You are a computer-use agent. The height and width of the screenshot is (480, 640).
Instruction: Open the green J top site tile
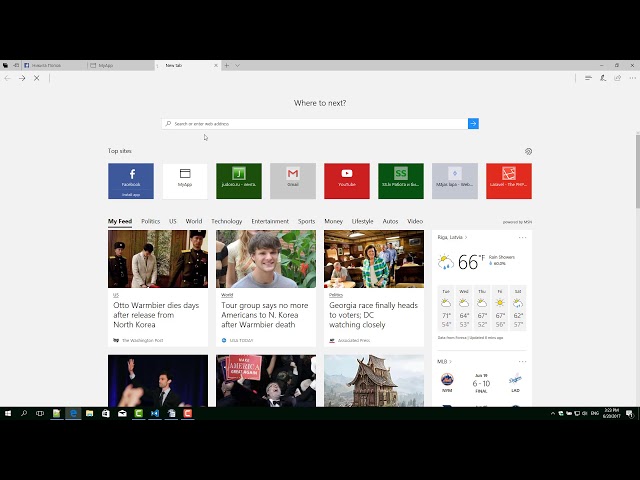pyautogui.click(x=239, y=181)
